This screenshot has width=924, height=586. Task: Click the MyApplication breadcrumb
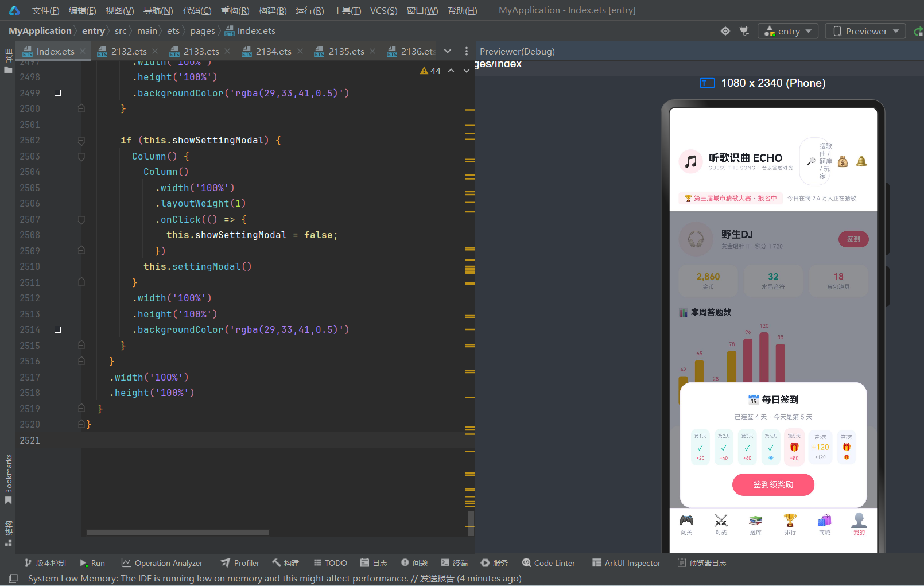coord(40,31)
